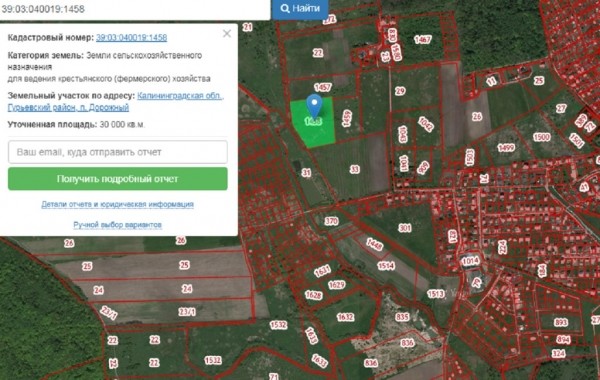Select parcel labeled 1448

point(374,244)
